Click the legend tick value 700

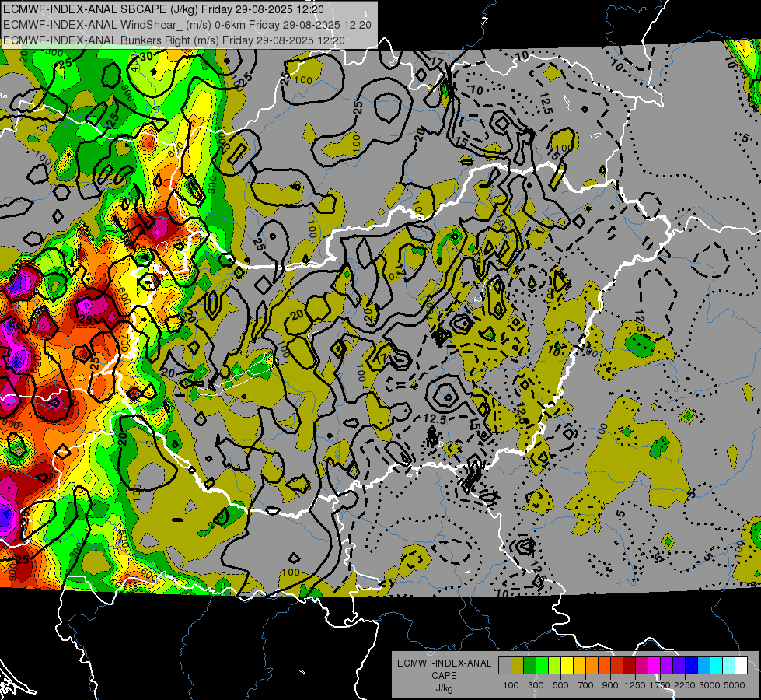point(586,685)
